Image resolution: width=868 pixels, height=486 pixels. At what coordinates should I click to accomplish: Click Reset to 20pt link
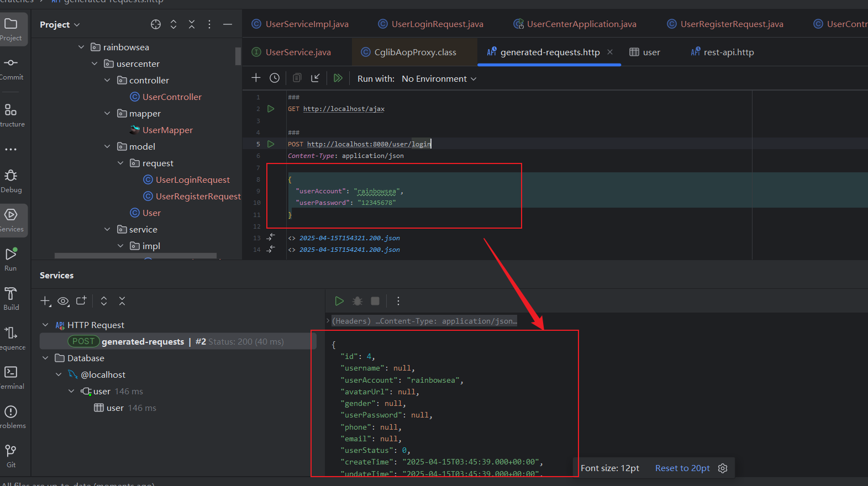682,468
